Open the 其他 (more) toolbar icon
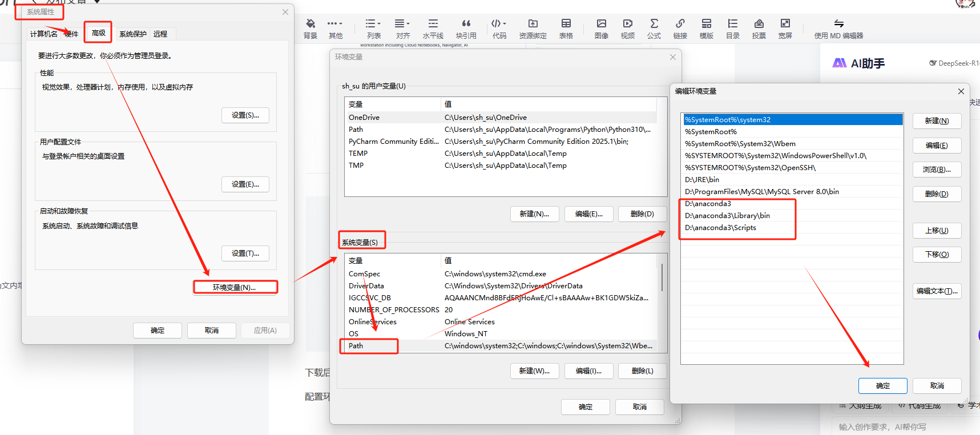 tap(336, 29)
